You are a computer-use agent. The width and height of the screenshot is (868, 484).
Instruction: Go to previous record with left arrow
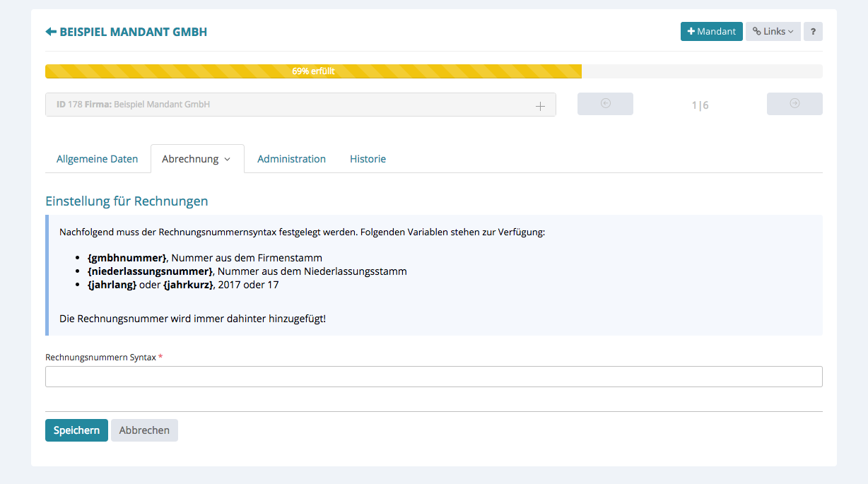[605, 104]
